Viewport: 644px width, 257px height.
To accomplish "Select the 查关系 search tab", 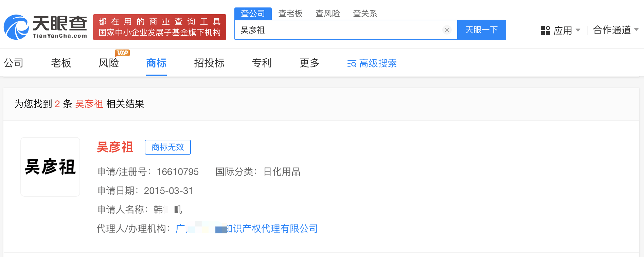I will [x=365, y=14].
